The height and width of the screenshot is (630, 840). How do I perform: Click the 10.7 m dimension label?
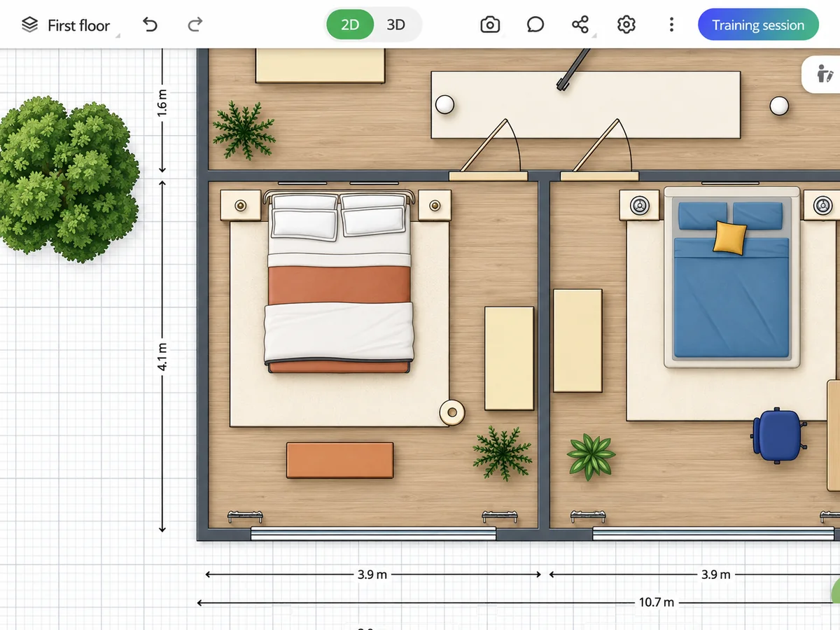click(x=657, y=602)
